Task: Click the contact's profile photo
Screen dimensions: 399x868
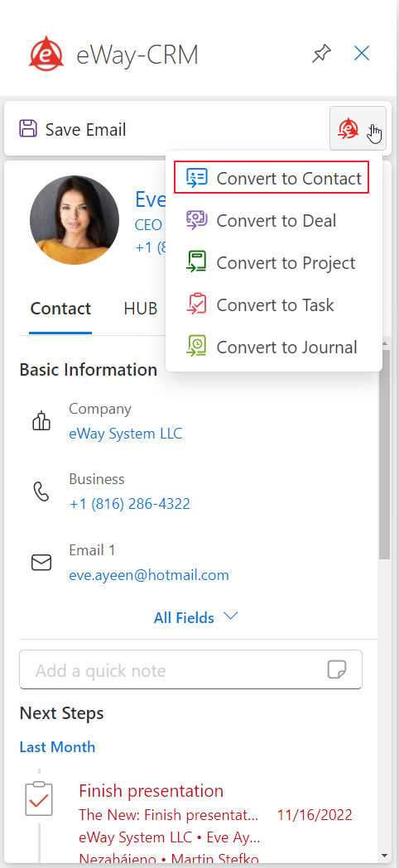Action: coord(75,220)
